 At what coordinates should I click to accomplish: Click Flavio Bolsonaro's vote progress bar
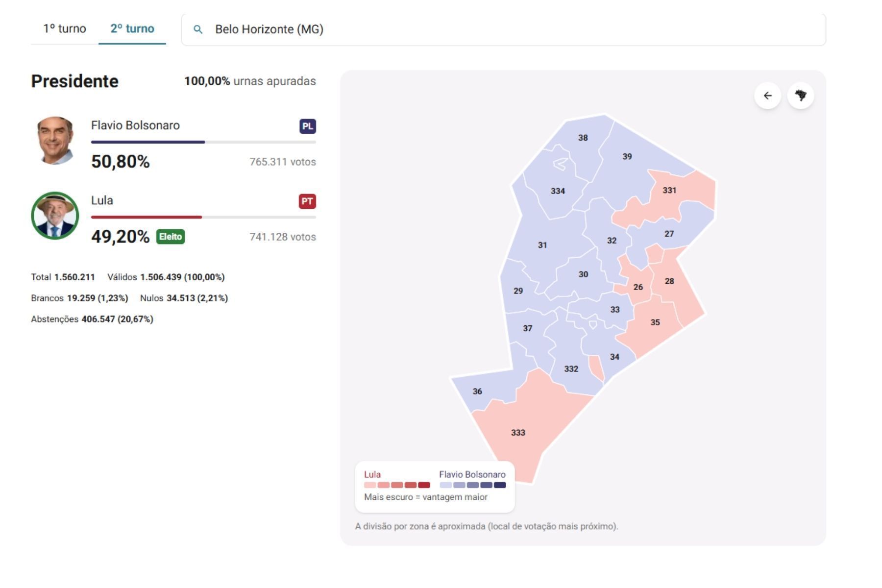coord(203,142)
